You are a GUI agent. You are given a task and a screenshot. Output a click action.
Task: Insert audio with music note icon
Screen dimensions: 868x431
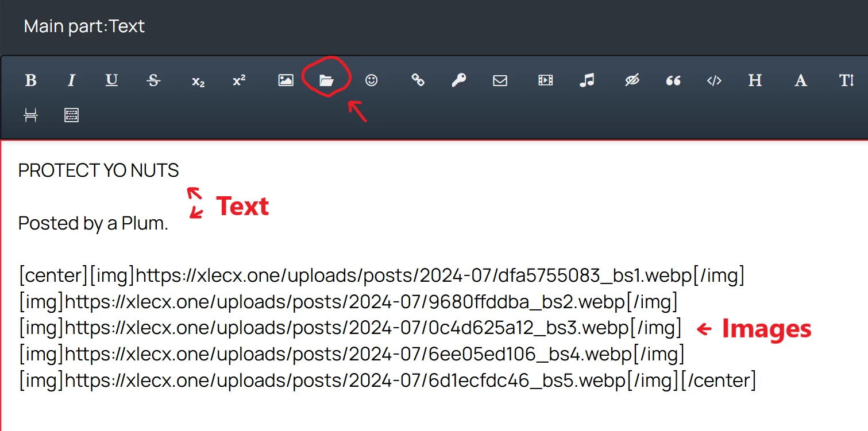pyautogui.click(x=587, y=80)
